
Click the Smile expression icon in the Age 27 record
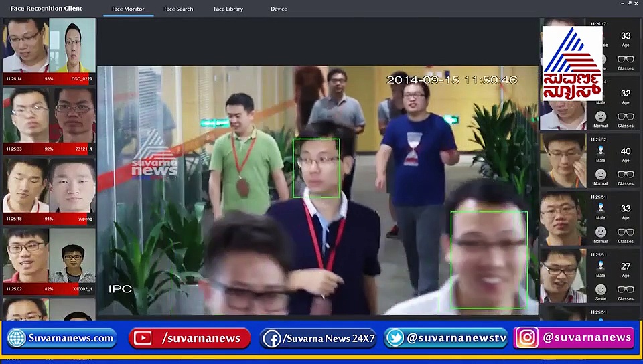(601, 290)
